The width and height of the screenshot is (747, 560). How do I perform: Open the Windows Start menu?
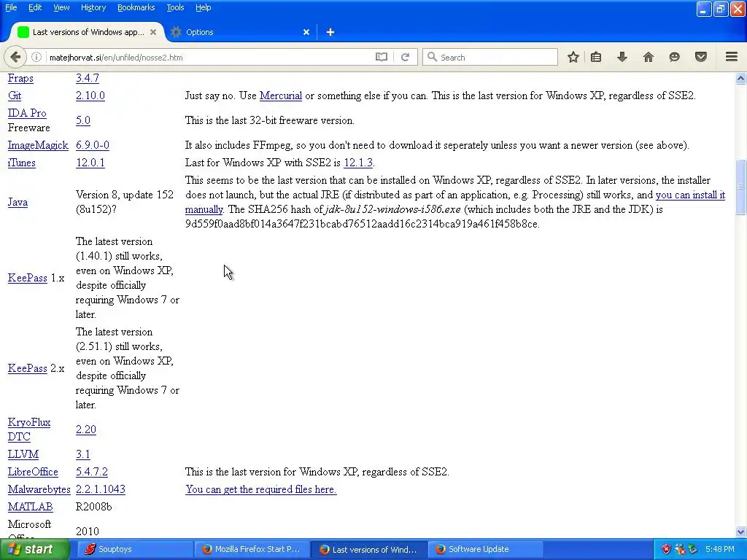point(35,549)
